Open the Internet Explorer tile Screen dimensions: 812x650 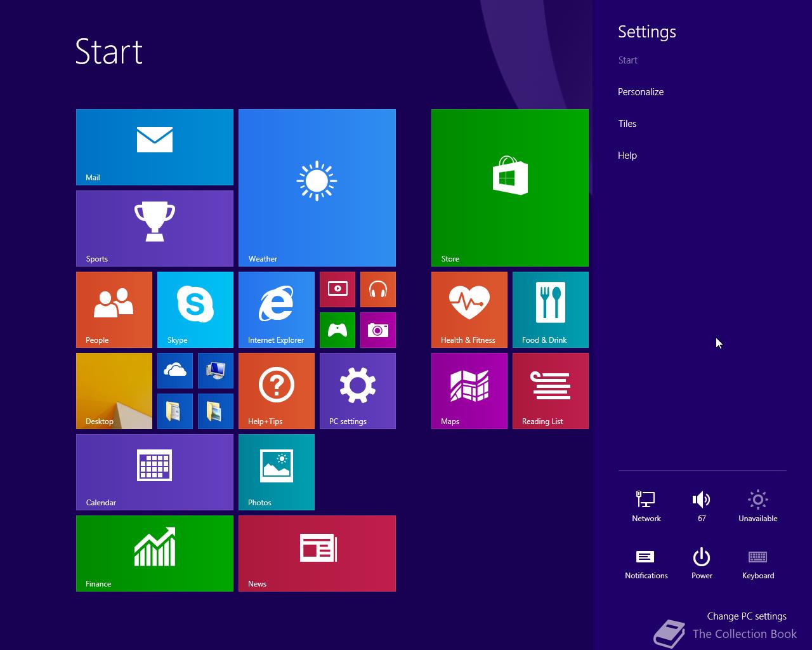(277, 310)
